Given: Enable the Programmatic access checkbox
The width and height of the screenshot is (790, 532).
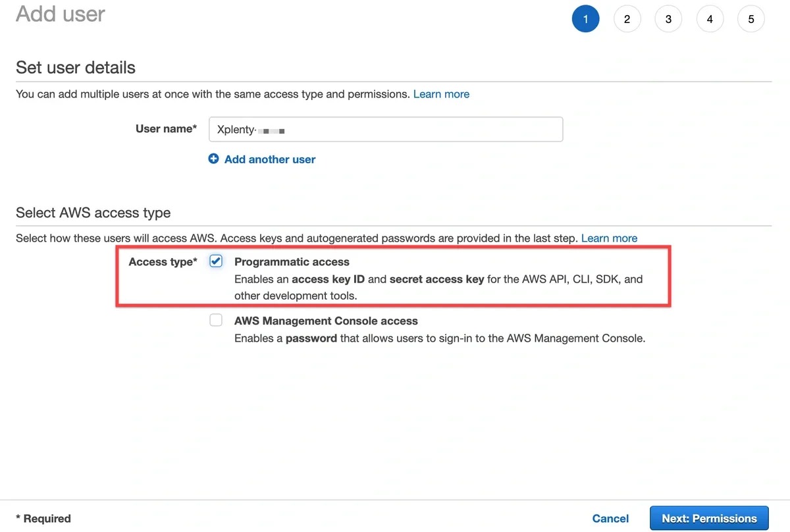Looking at the screenshot, I should coord(215,261).
